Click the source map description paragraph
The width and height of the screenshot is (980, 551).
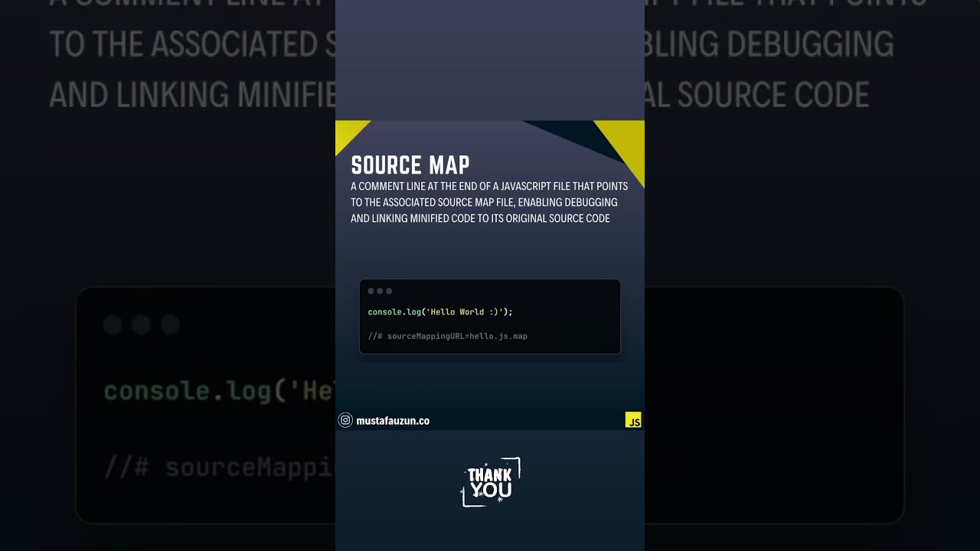point(489,203)
